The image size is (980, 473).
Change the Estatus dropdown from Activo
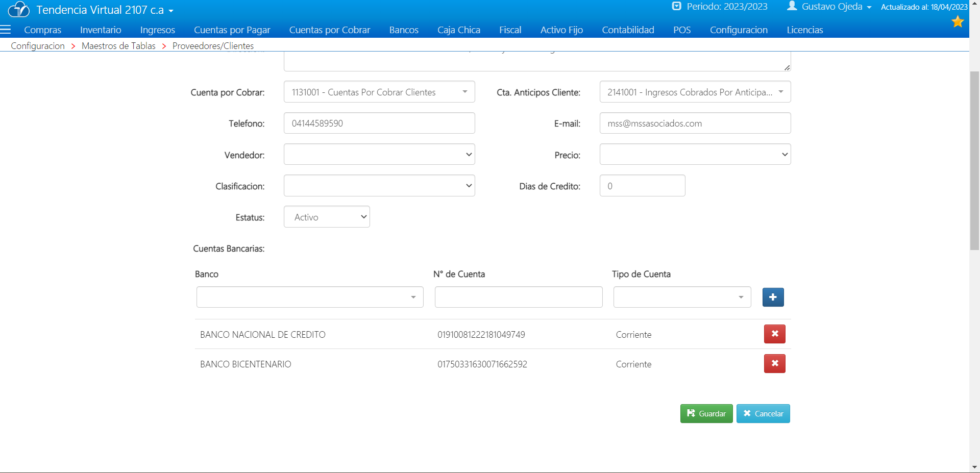pos(327,217)
